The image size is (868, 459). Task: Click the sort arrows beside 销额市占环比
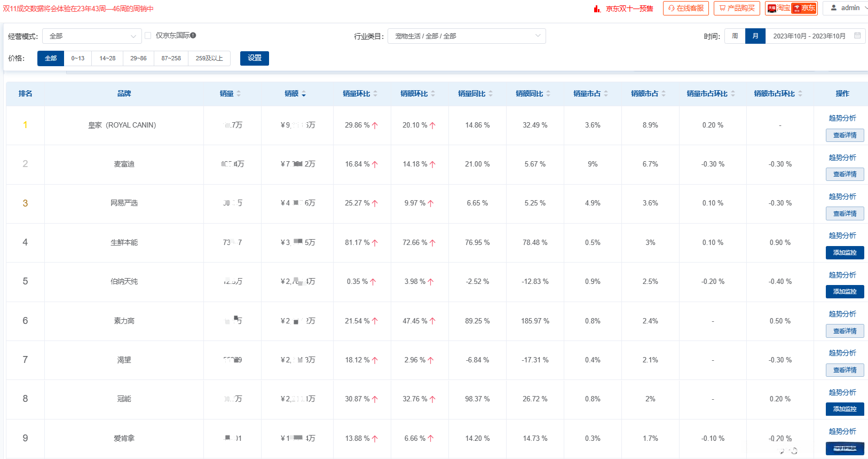(800, 94)
